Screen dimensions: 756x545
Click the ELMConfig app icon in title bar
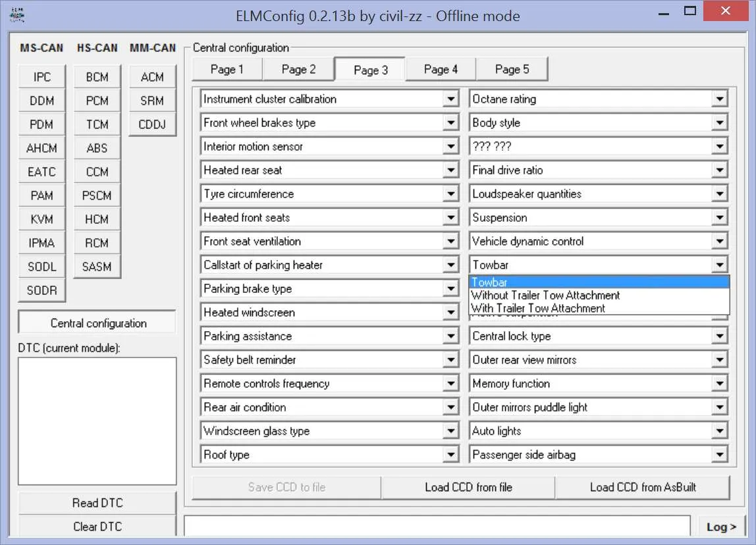tap(17, 14)
